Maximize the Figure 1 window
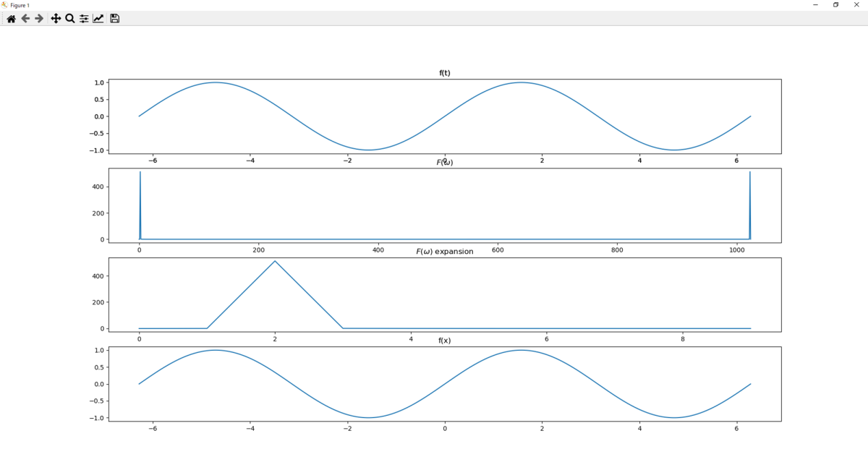The width and height of the screenshot is (868, 470). pyautogui.click(x=837, y=5)
